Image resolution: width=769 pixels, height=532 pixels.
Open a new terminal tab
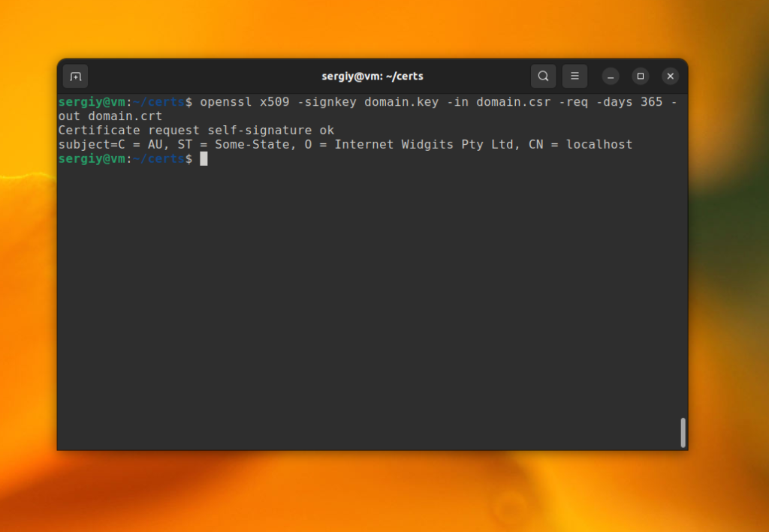(76, 77)
